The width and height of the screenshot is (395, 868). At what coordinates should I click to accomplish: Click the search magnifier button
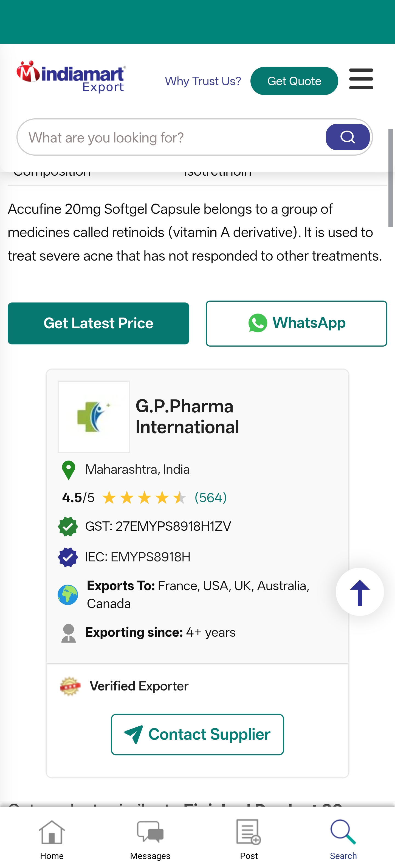(x=348, y=137)
